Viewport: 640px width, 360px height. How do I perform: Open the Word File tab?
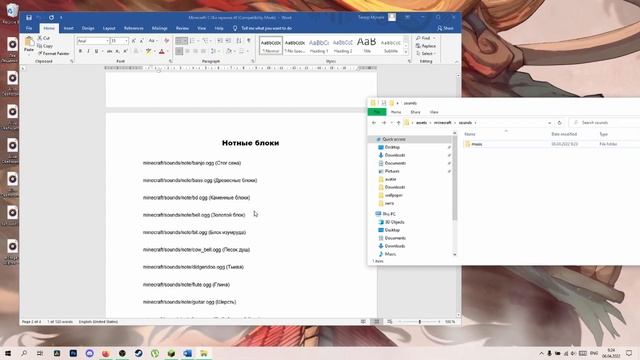point(29,28)
